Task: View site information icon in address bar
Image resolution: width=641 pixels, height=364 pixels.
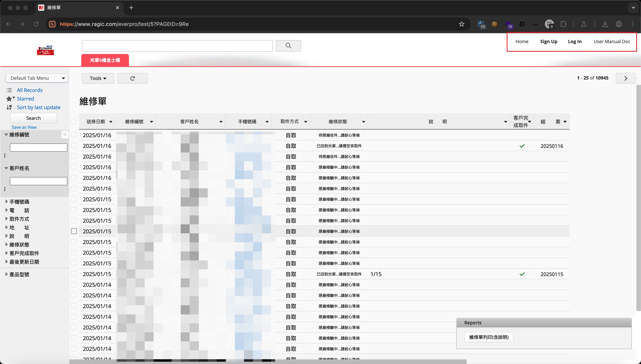Action: (x=52, y=24)
